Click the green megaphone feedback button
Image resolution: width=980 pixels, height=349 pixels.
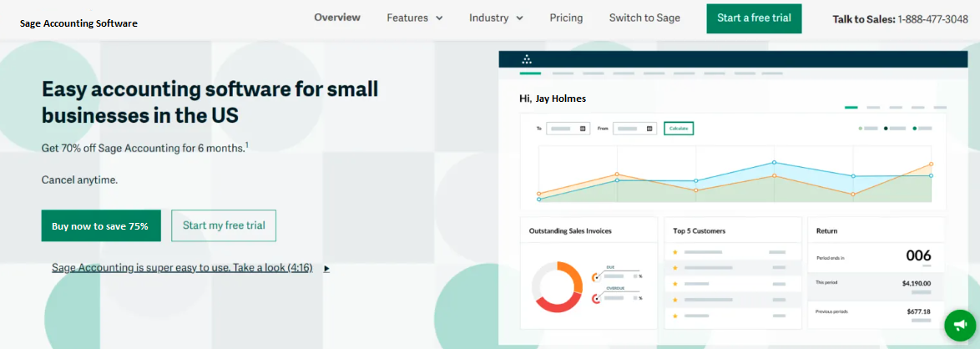(x=959, y=324)
